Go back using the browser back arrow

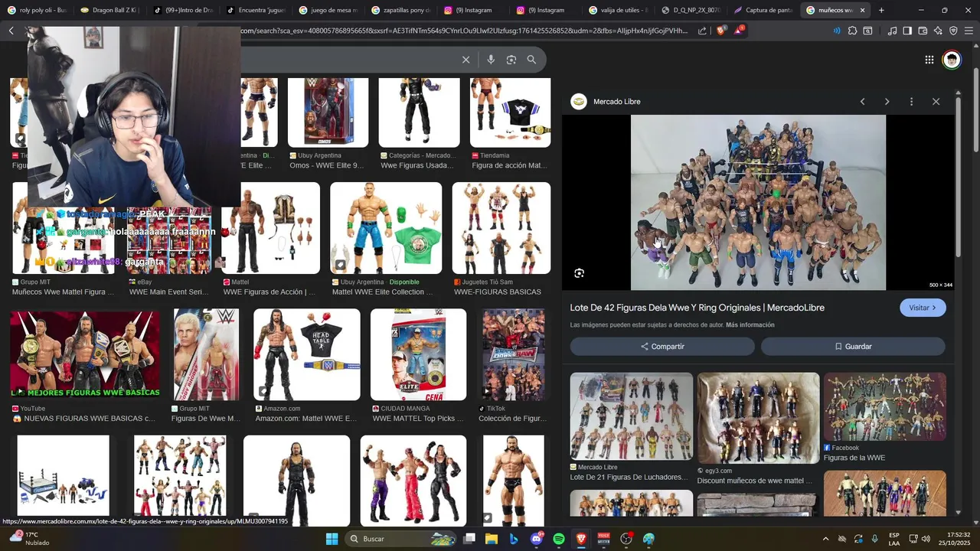pyautogui.click(x=11, y=31)
